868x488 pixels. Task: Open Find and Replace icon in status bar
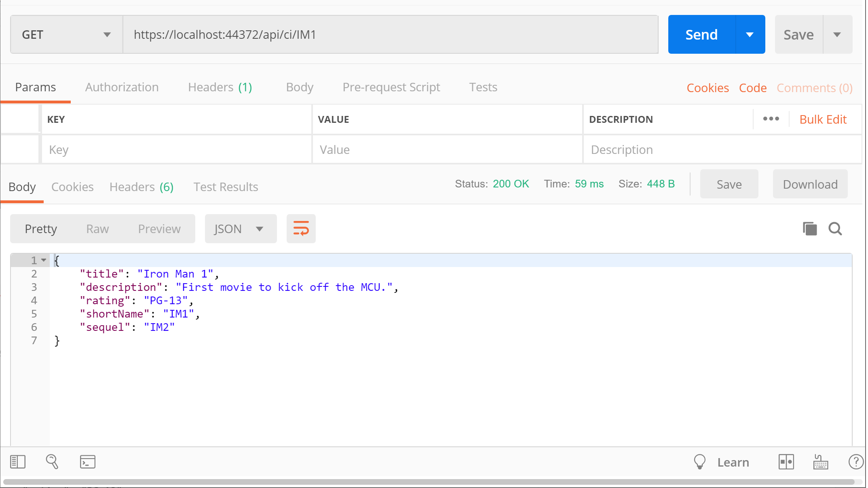coord(52,461)
